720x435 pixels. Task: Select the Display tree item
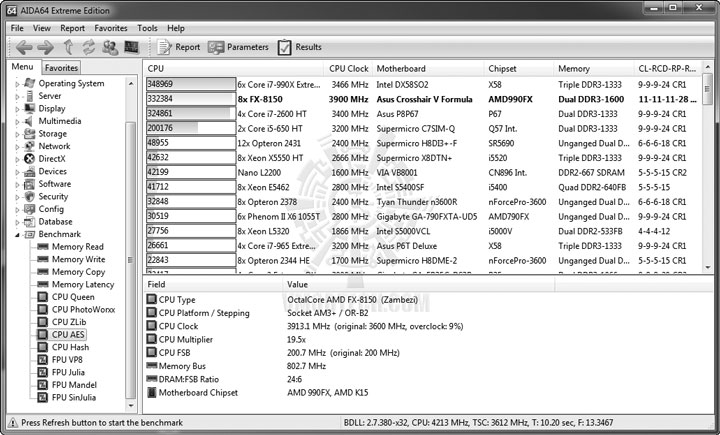[52, 108]
